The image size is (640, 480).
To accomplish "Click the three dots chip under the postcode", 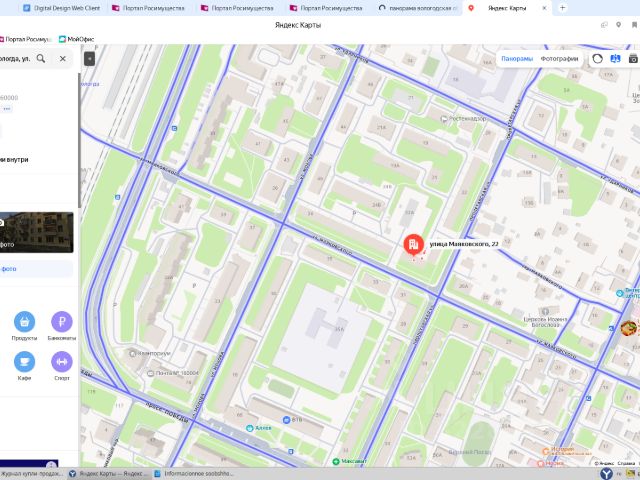I will pyautogui.click(x=7, y=109).
